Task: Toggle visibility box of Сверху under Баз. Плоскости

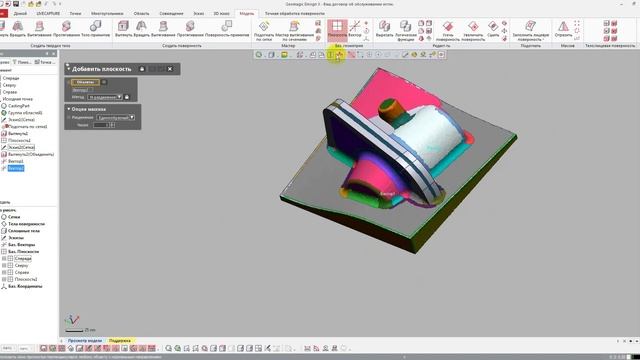Action: [4, 266]
